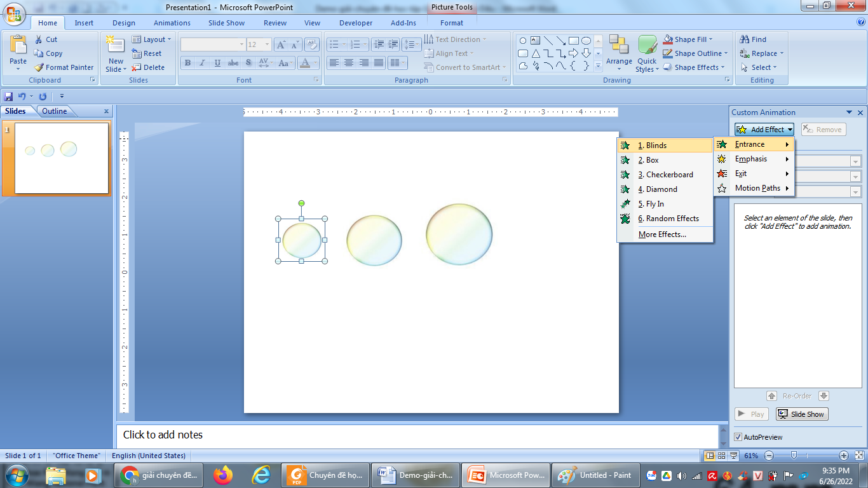868x488 pixels.
Task: Select the Format Painter tool
Action: pos(64,67)
